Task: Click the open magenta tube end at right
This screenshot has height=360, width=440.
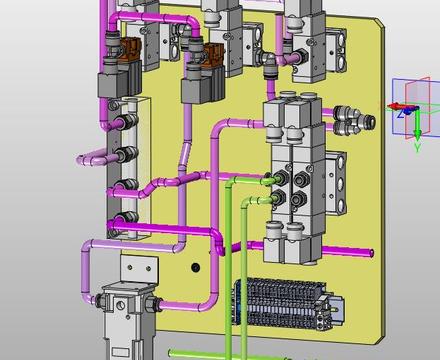Action: 371,253
